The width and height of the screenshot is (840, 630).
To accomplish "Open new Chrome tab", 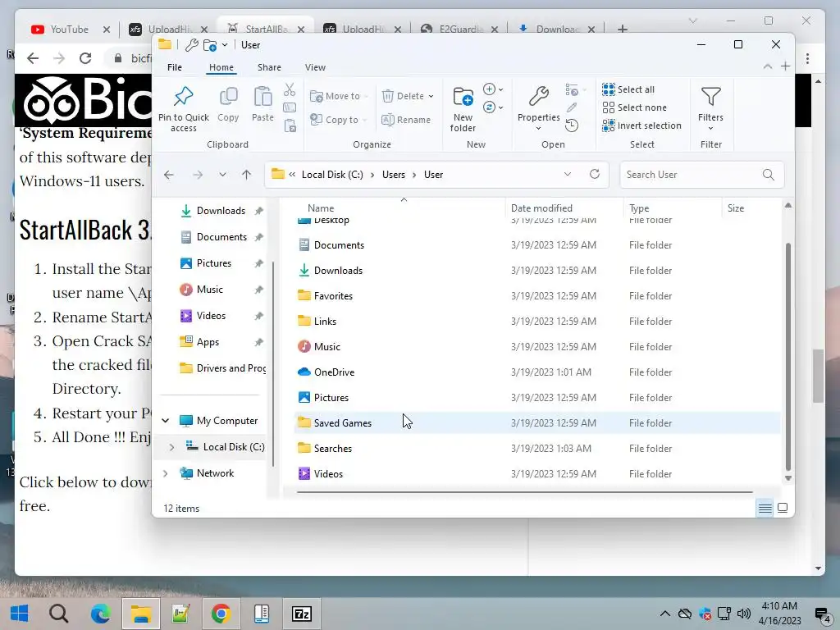I will point(622,29).
